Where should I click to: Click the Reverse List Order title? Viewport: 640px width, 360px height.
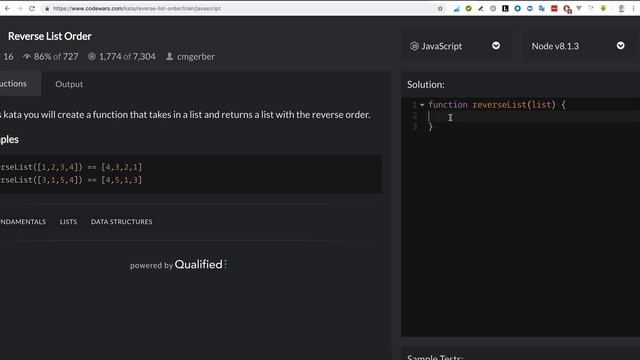click(49, 36)
